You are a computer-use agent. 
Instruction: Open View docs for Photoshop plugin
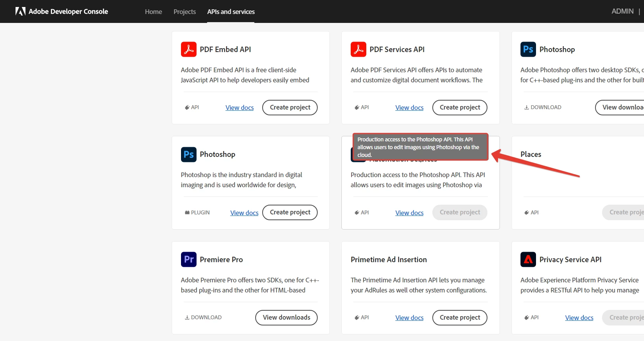tap(244, 213)
